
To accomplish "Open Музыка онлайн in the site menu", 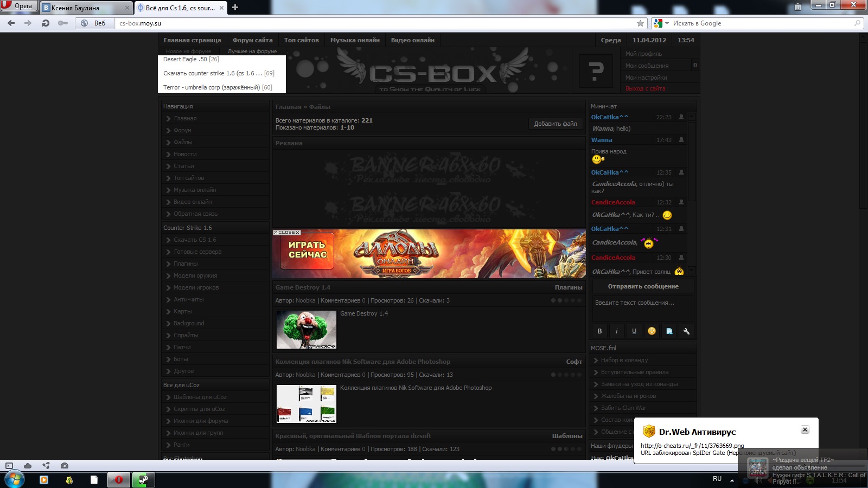I will click(x=355, y=40).
